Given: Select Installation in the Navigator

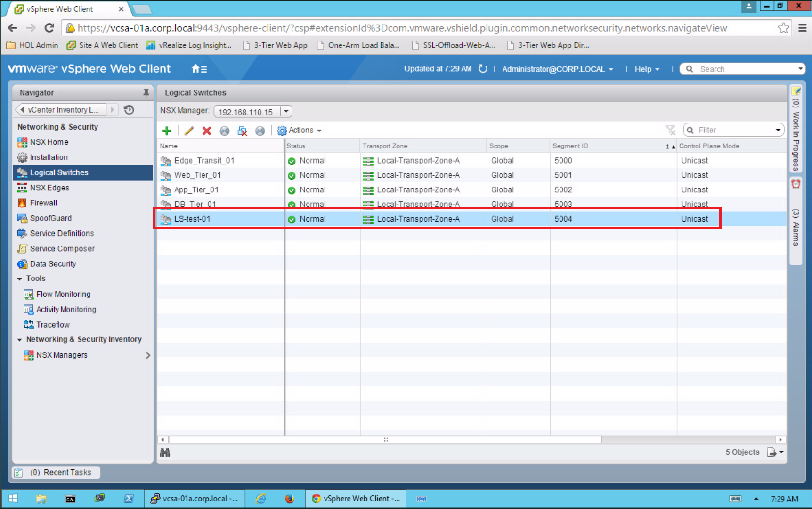Looking at the screenshot, I should click(x=49, y=157).
